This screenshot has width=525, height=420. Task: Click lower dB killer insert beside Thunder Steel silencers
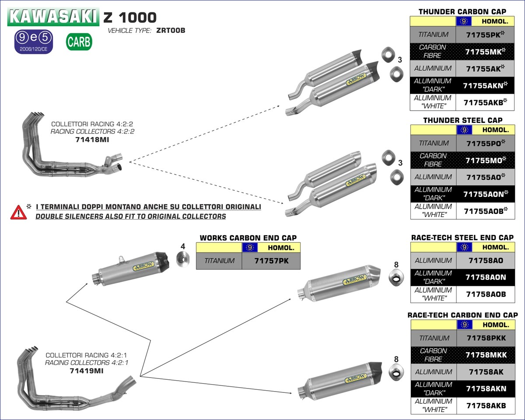pyautogui.click(x=397, y=177)
